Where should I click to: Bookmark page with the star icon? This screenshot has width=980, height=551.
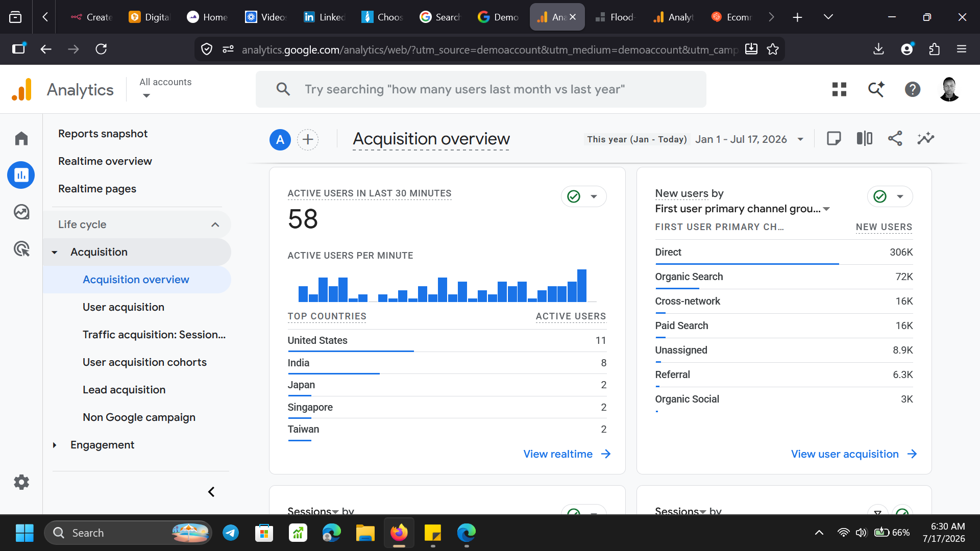(773, 49)
